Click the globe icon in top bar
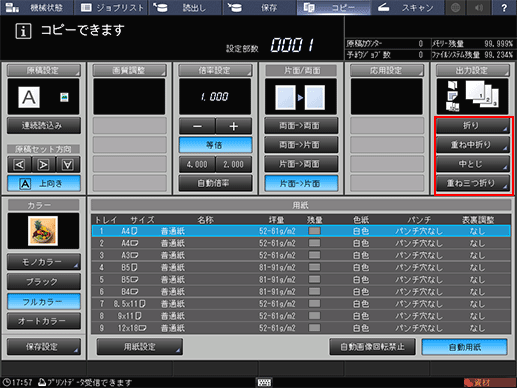The image size is (517, 388). (x=455, y=7)
